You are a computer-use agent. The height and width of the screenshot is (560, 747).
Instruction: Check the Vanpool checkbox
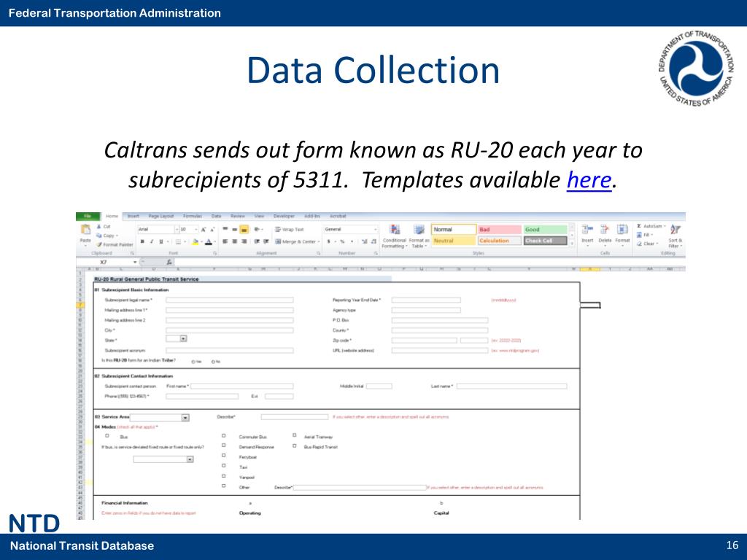[223, 476]
